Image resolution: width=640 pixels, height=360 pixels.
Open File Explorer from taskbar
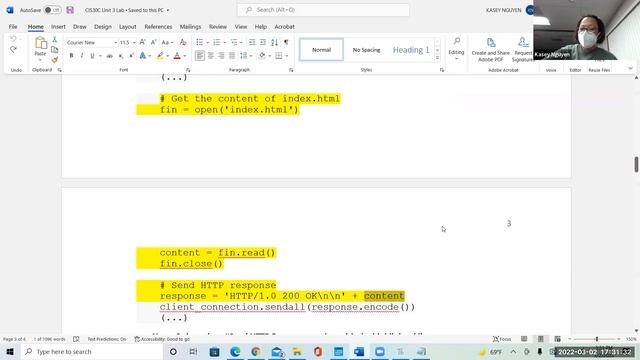coord(297,351)
